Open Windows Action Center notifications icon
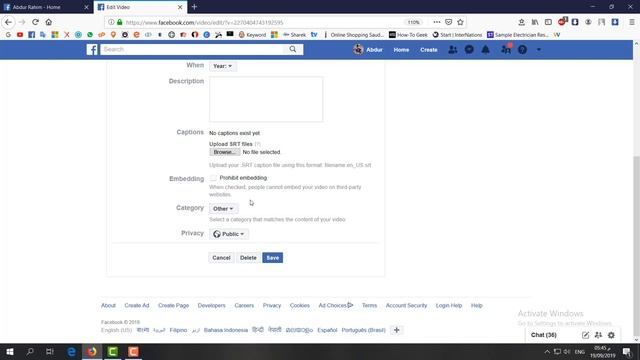Viewport: 640px width, 360px height. [x=627, y=351]
